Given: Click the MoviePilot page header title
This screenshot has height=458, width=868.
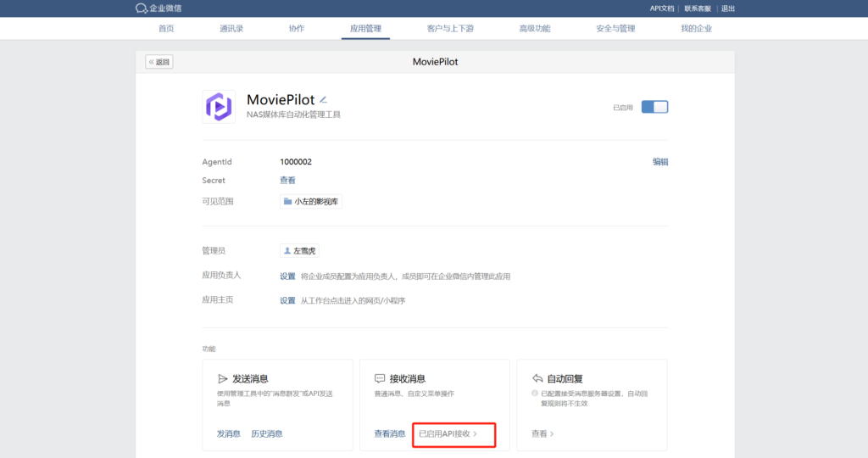Looking at the screenshot, I should [435, 62].
